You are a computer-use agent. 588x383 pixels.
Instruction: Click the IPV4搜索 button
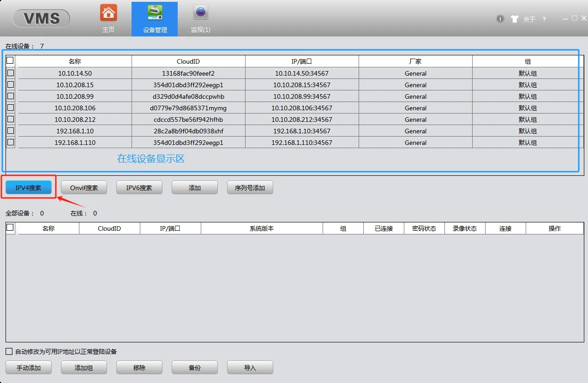pyautogui.click(x=29, y=187)
